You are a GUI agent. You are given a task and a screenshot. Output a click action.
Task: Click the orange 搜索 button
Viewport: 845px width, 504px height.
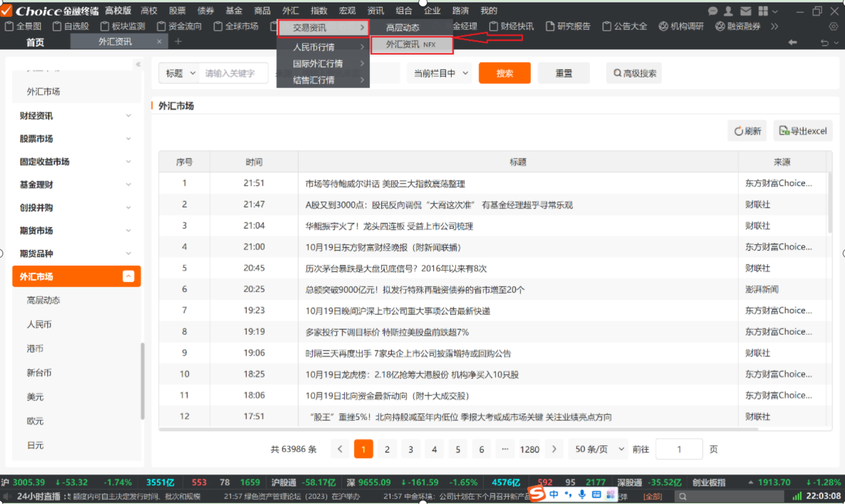(504, 73)
